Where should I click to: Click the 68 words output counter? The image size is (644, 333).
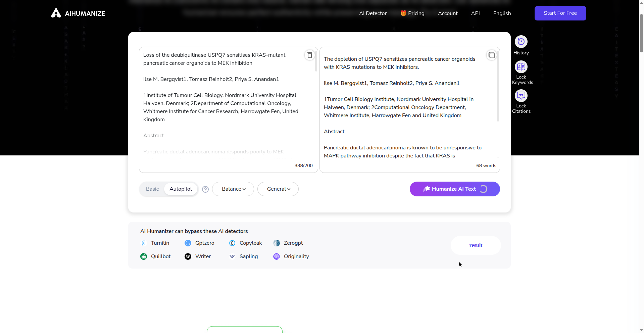486,165
